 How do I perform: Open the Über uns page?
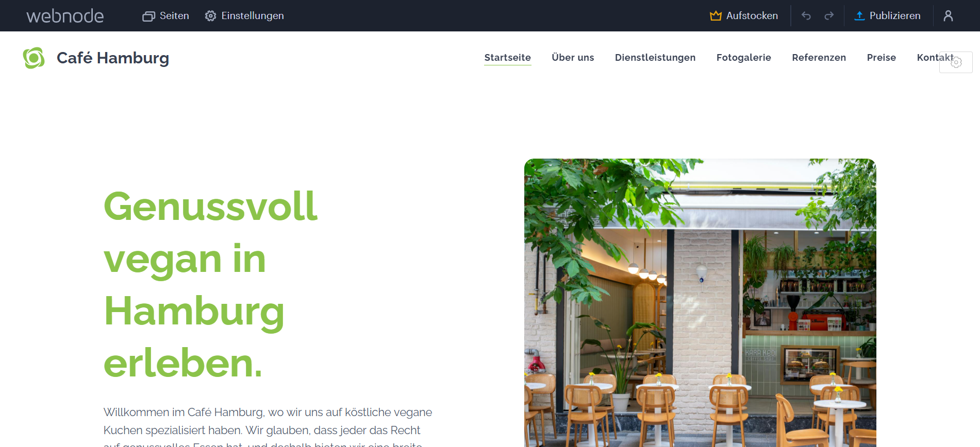click(x=573, y=58)
